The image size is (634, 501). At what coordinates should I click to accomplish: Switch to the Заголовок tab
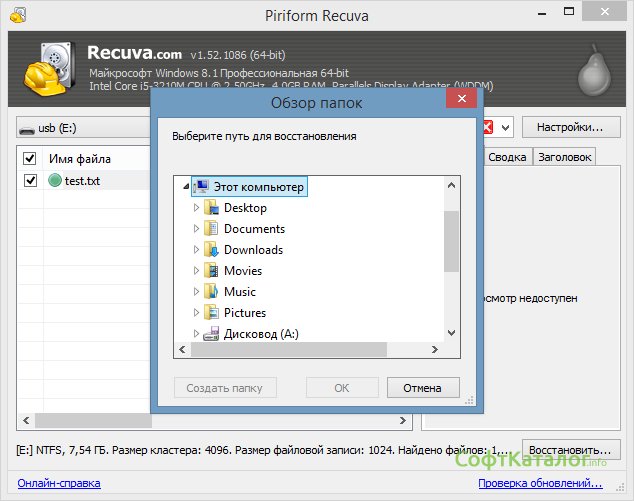[x=564, y=157]
